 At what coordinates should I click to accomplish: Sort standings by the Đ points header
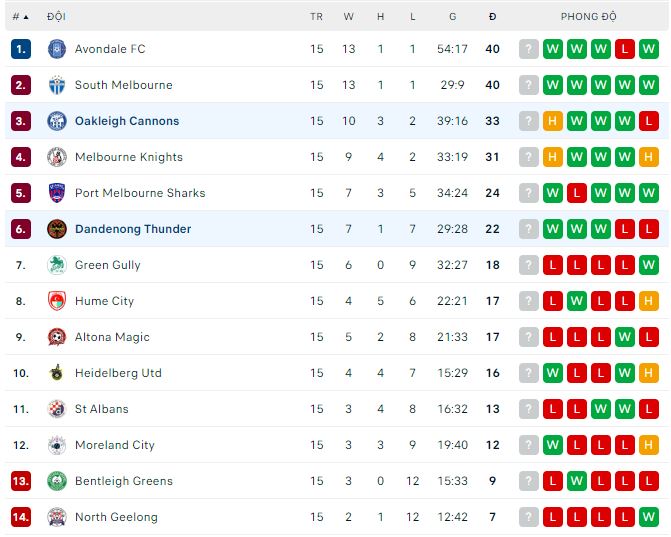click(x=492, y=17)
